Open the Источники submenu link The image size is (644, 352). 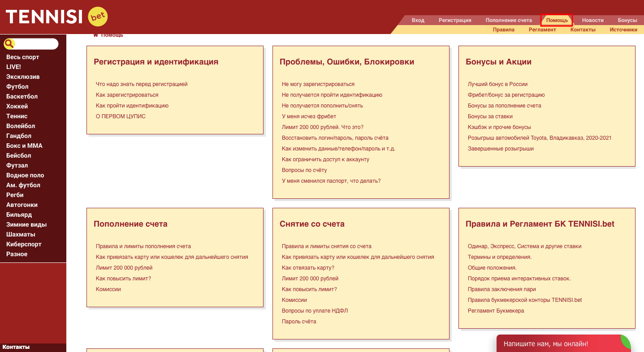point(623,30)
